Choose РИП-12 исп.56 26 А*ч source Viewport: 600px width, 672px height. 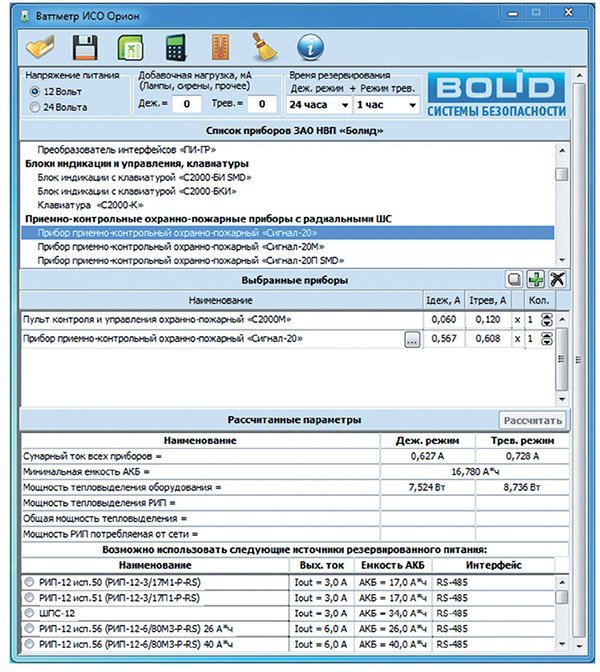pyautogui.click(x=29, y=628)
